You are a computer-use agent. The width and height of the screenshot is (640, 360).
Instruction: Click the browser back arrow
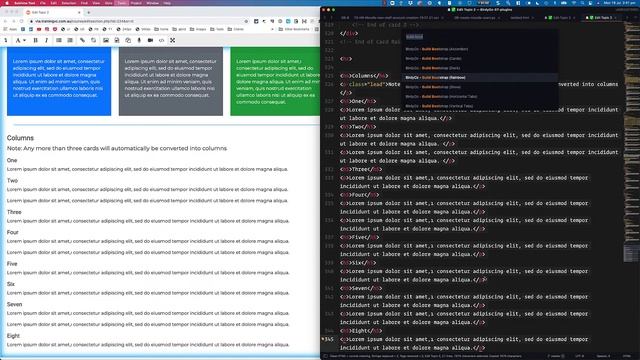(5, 21)
